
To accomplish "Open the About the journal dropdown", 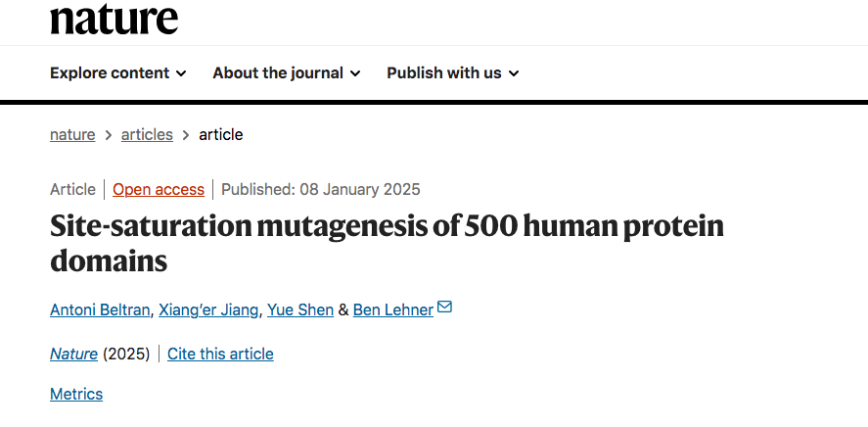I will pyautogui.click(x=287, y=73).
